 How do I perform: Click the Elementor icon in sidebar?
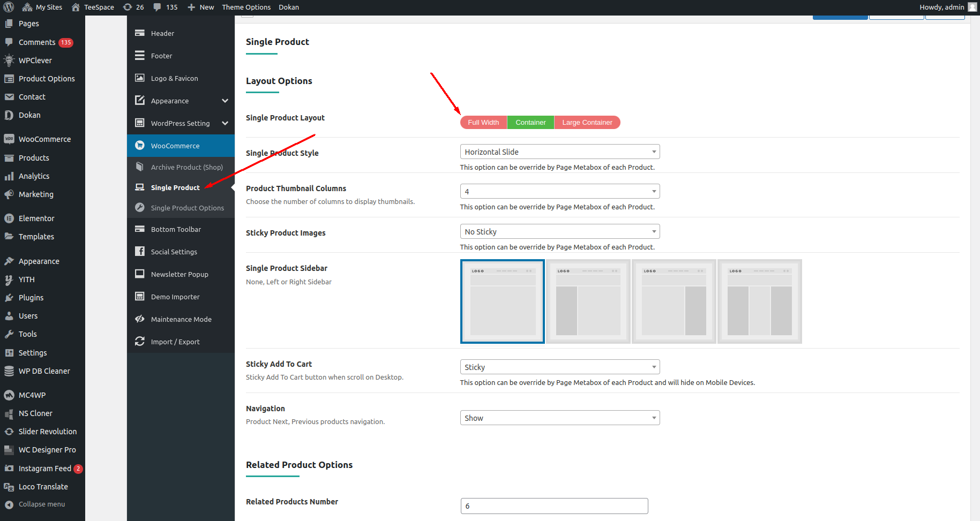pos(9,218)
